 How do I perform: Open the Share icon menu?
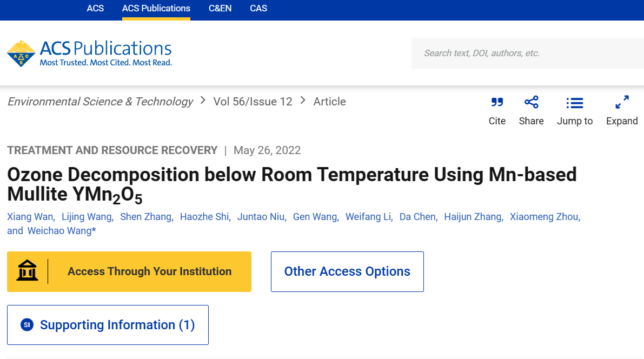(531, 102)
